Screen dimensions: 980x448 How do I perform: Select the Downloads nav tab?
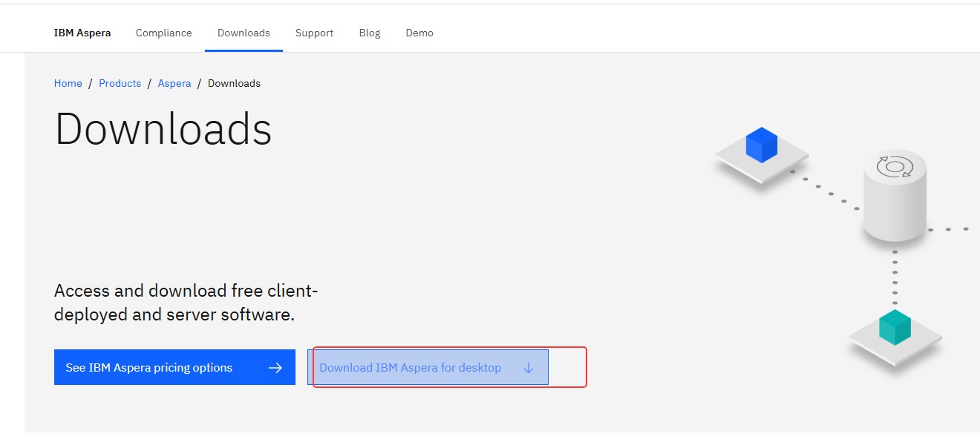[x=244, y=33]
